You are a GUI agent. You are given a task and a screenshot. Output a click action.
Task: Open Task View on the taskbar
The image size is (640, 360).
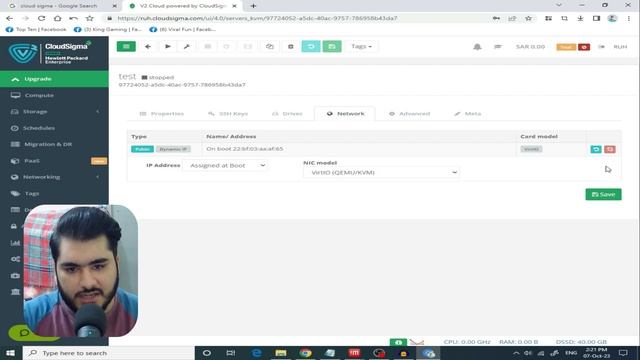pos(231,353)
